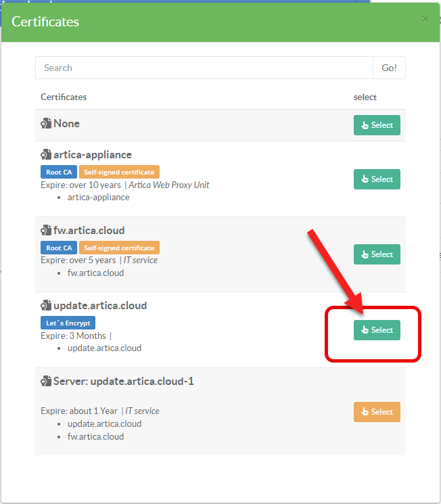Click Self-signed certificate badge under artica-appliance
This screenshot has height=504, width=441.
(119, 173)
